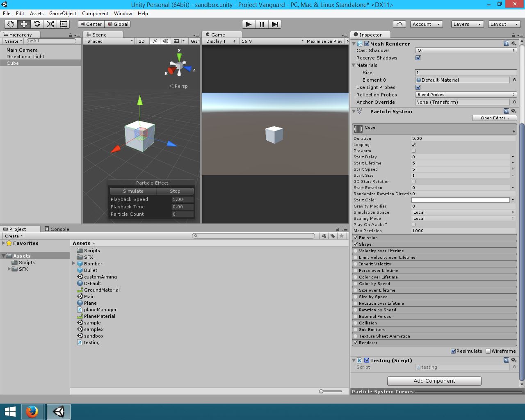Enable Looping in the Particle System
The height and width of the screenshot is (420, 525).
pyautogui.click(x=413, y=144)
